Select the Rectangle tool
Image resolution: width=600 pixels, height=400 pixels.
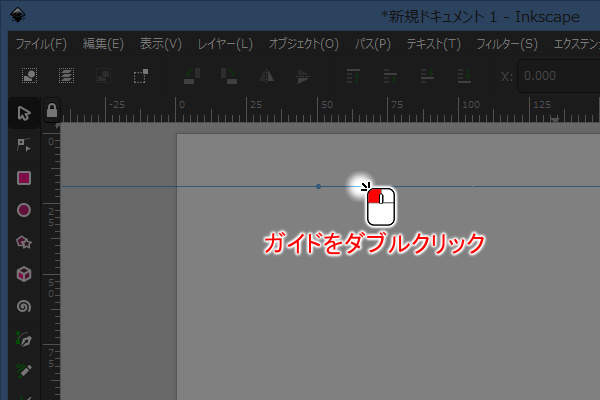point(24,178)
